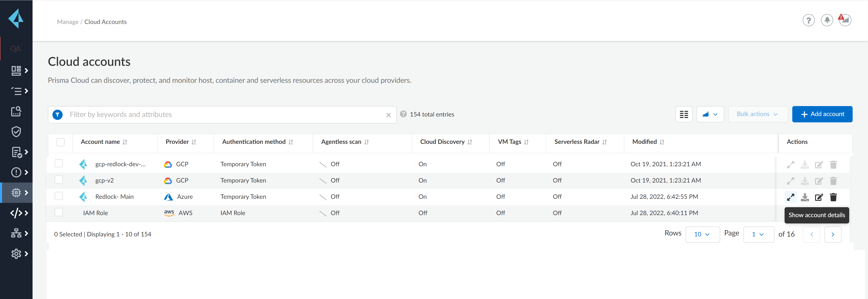
Task: Sort by Provider column
Action: (x=194, y=142)
